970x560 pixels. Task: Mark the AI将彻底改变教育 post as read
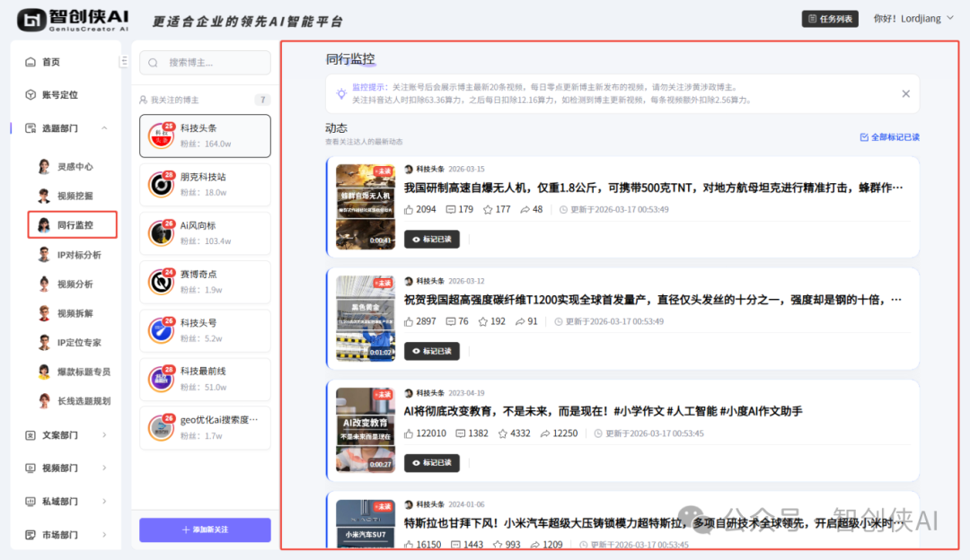[x=432, y=462]
